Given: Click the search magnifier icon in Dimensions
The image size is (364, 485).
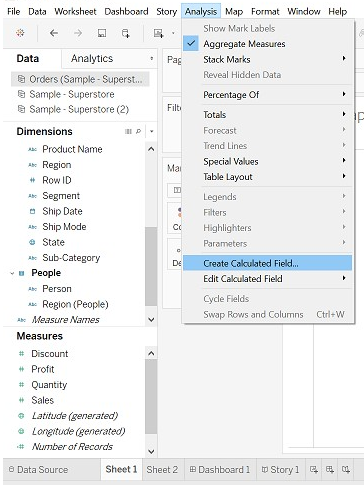Looking at the screenshot, I should [138, 132].
